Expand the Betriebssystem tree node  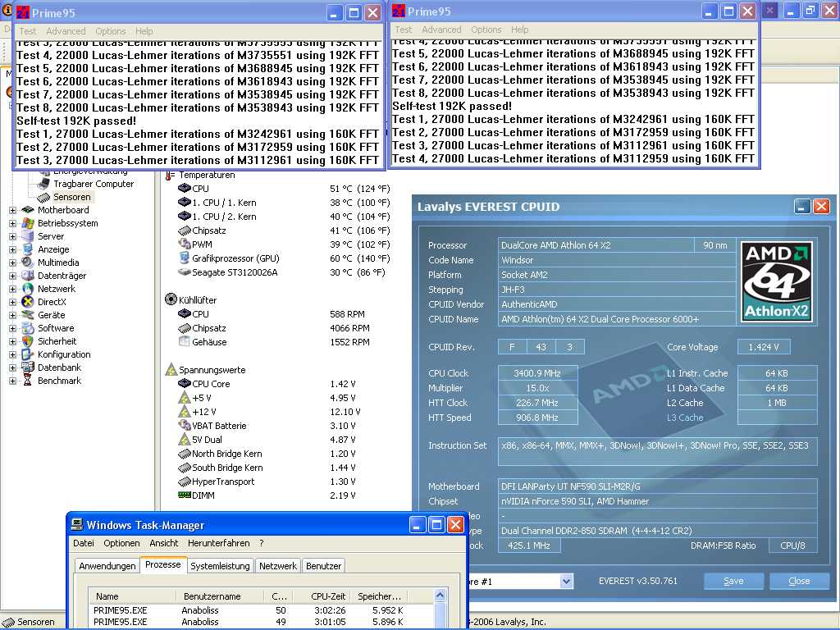pyautogui.click(x=12, y=223)
